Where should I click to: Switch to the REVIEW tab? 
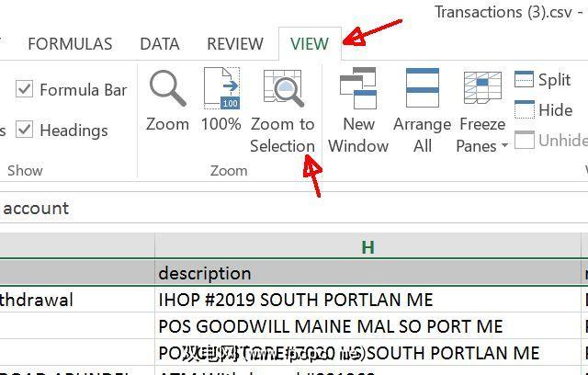tap(235, 44)
